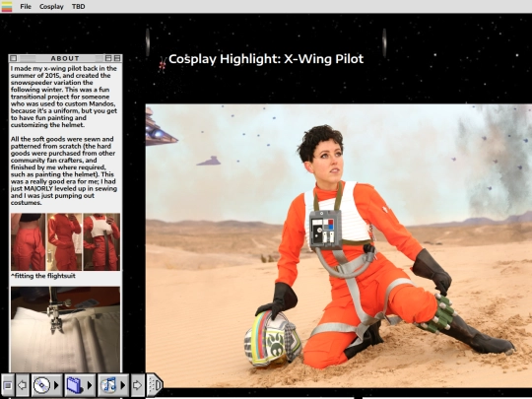Open the sewing machine photo
Screen dimensions: 532x399
point(65,329)
